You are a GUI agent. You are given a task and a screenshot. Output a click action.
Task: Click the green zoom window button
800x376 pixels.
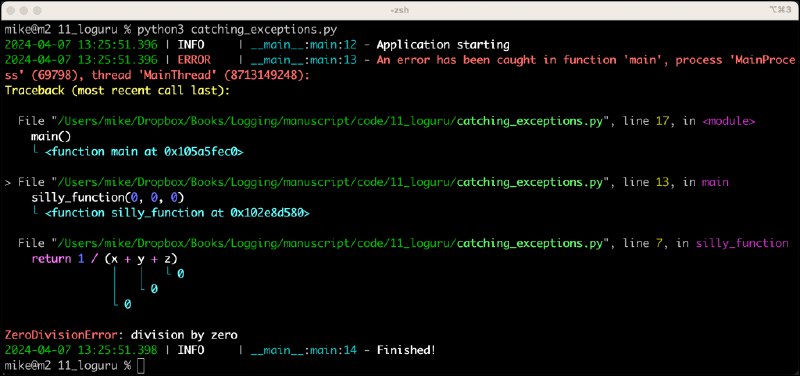tap(37, 10)
